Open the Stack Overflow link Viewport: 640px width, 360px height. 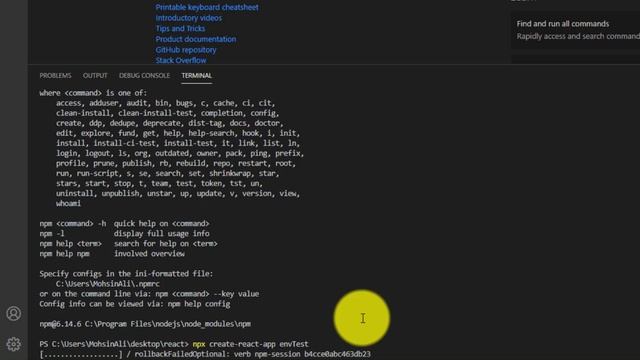tap(181, 60)
